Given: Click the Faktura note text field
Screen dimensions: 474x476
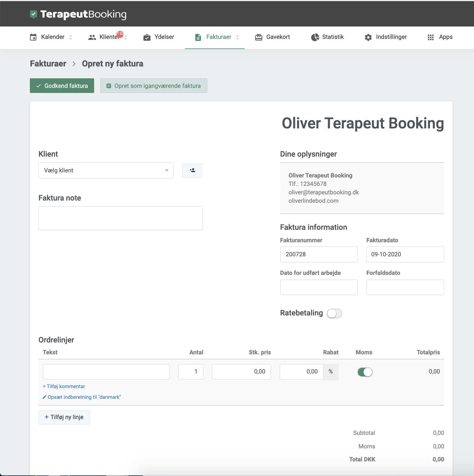Looking at the screenshot, I should 121,218.
